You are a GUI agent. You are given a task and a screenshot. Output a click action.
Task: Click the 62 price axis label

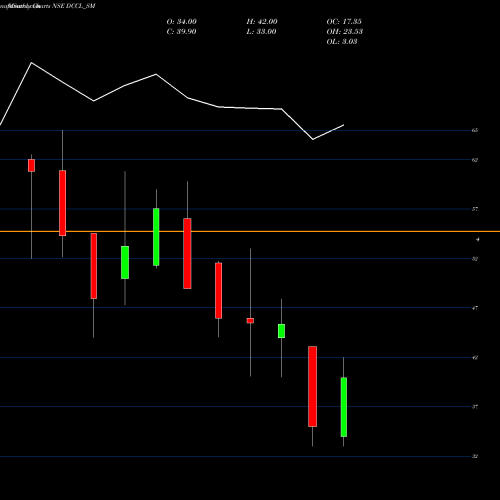tap(475, 160)
